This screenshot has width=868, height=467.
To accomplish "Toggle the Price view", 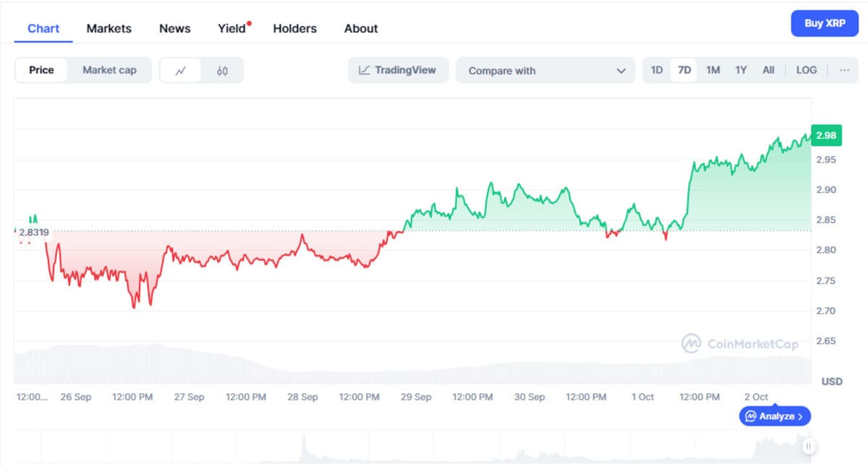I will coord(41,70).
